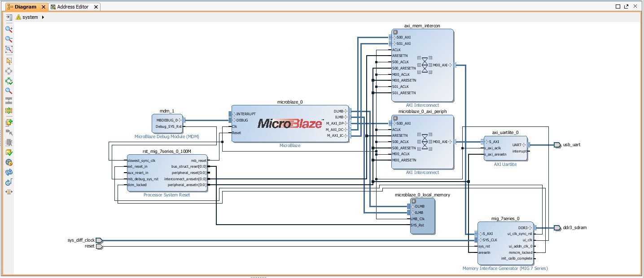Activate the Select Area arrow tool

coord(9,61)
